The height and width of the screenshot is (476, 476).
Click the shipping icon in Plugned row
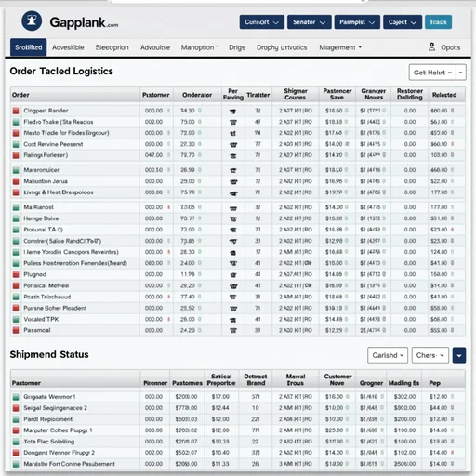click(233, 274)
